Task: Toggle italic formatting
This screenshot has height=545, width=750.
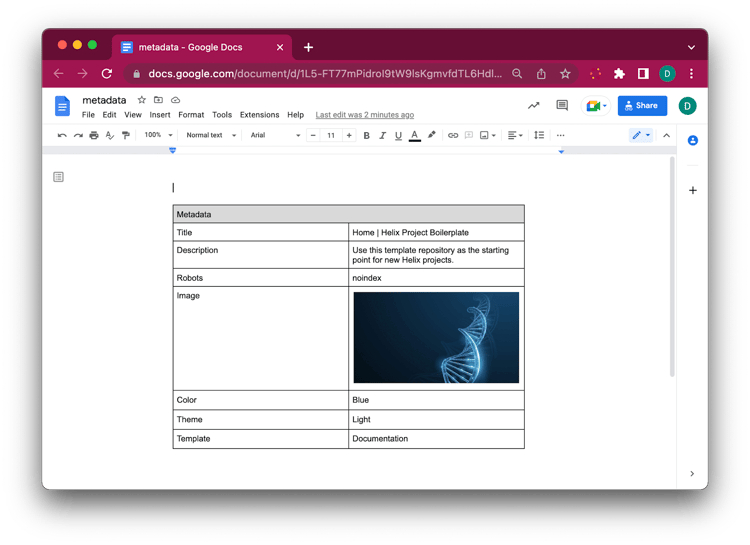Action: coord(382,135)
